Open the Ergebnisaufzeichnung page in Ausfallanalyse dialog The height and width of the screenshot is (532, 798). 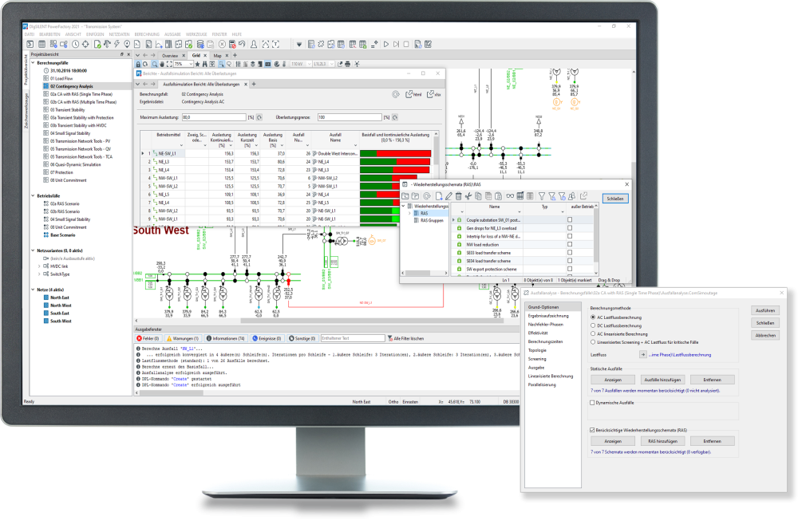[x=548, y=315]
